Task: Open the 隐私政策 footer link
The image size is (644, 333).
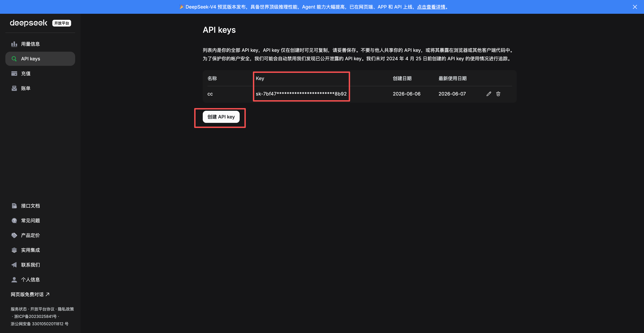Action: tap(66, 309)
